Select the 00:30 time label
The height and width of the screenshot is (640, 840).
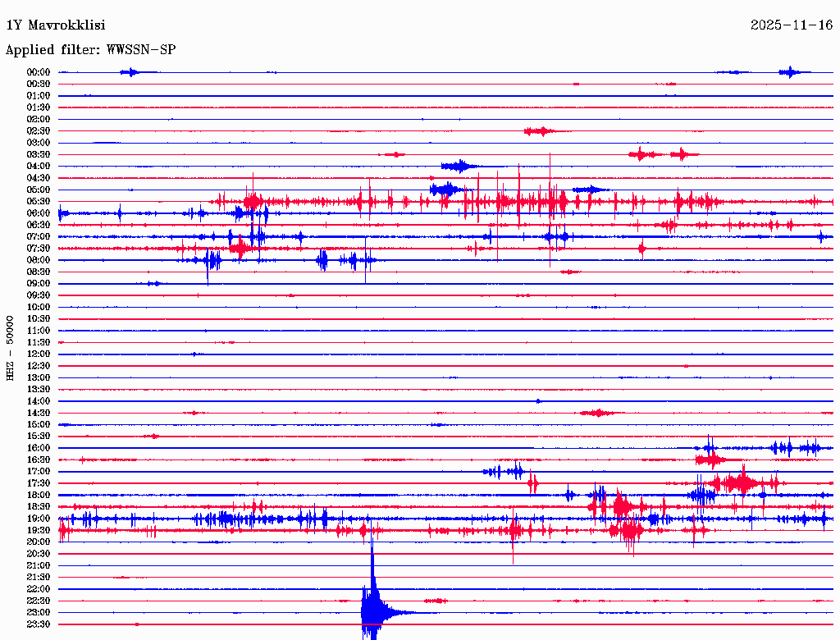[39, 85]
